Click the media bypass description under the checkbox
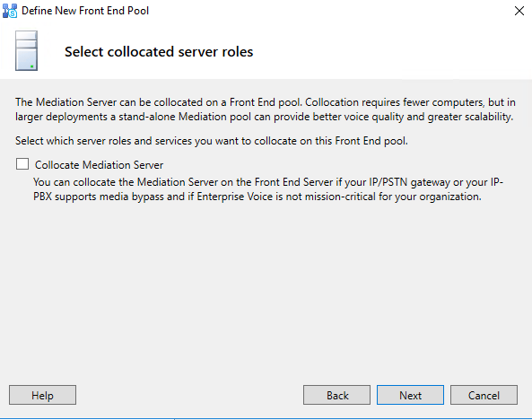 tap(268, 189)
